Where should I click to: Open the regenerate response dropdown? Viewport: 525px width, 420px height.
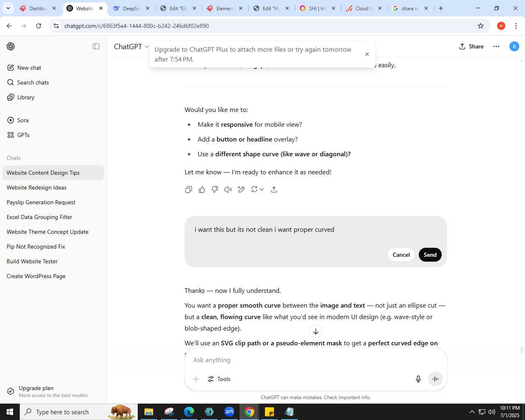click(257, 189)
